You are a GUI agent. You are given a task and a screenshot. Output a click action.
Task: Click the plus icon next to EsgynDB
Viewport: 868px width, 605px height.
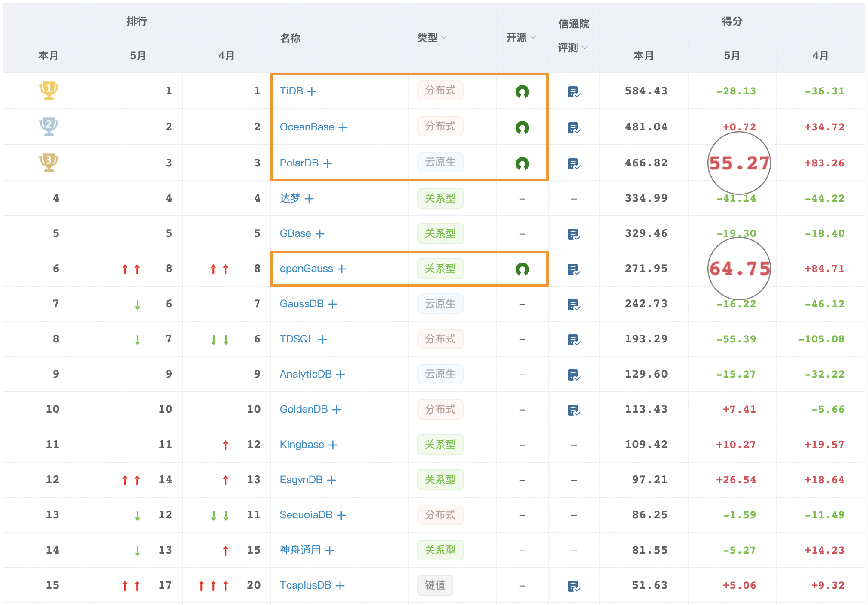pos(331,480)
